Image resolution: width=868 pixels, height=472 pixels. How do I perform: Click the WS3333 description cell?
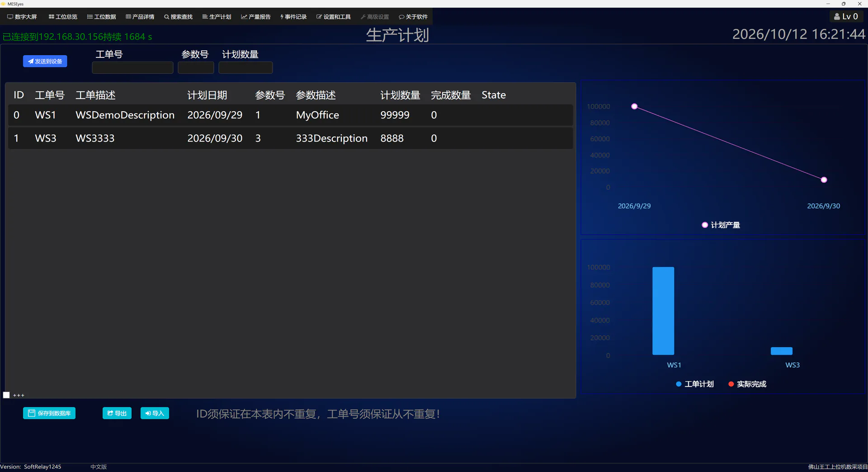[95, 138]
